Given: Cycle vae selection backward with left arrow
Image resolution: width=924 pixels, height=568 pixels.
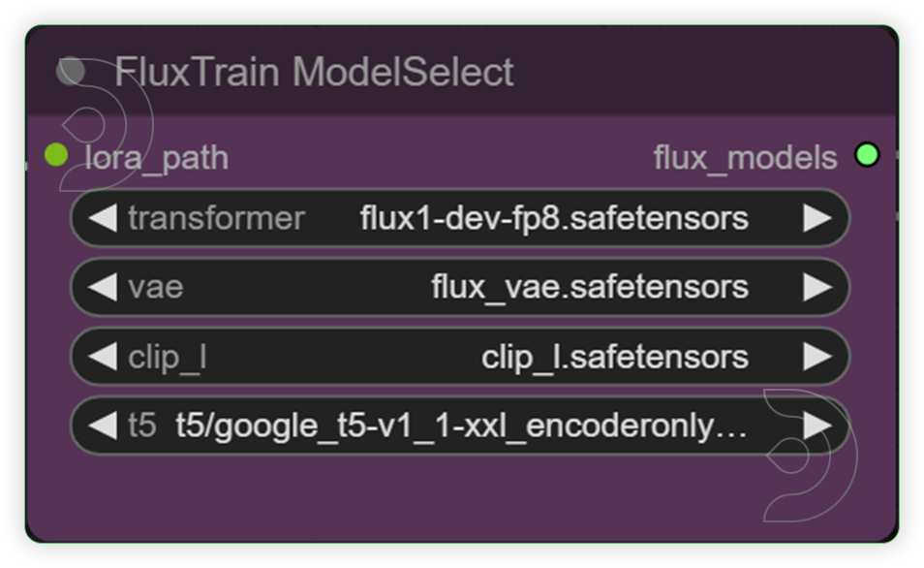Looking at the screenshot, I should [107, 287].
